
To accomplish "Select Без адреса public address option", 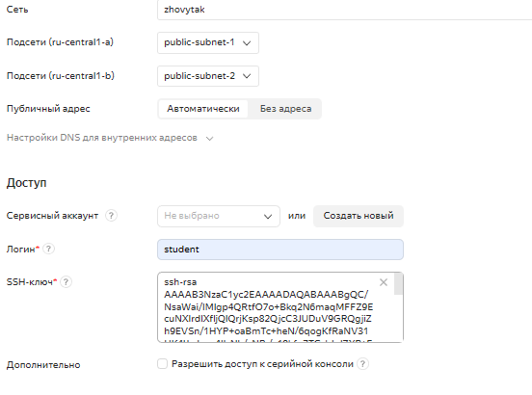I will (x=285, y=109).
